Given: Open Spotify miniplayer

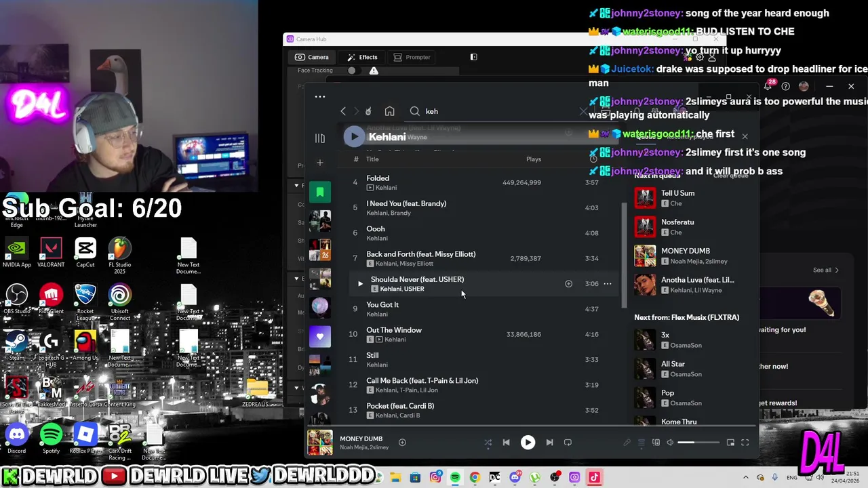Looking at the screenshot, I should pos(730,443).
